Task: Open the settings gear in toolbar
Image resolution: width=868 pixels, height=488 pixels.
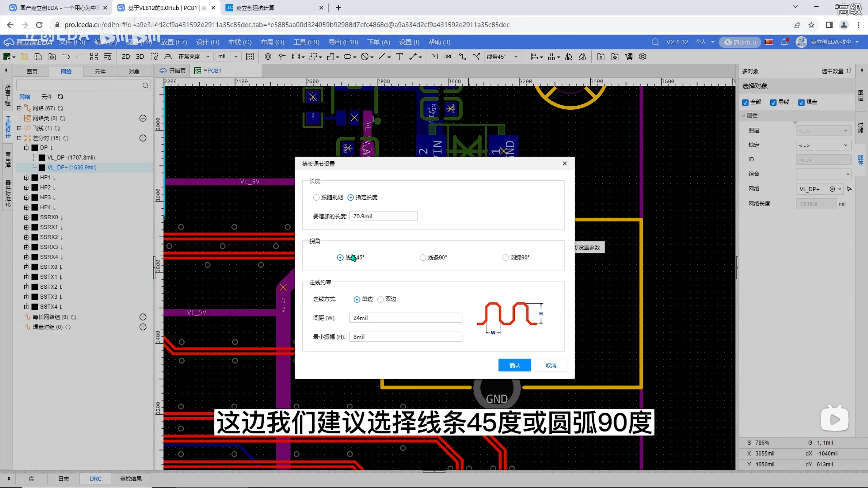Action: click(x=643, y=57)
